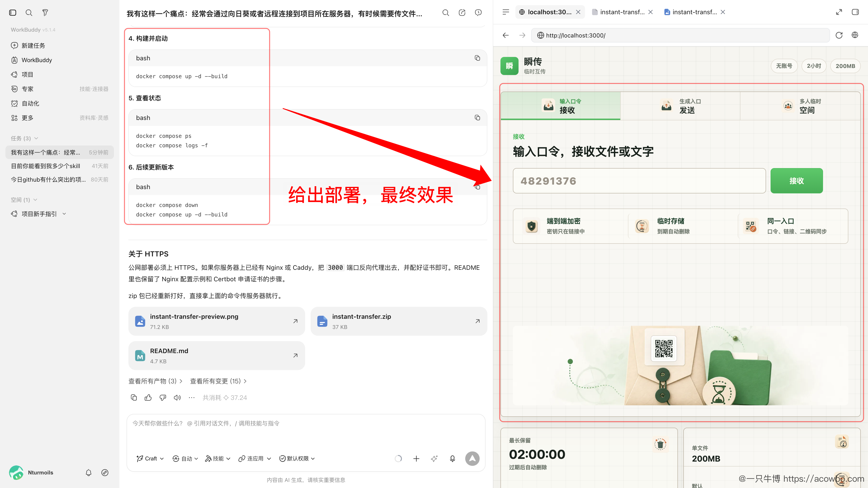Open browser panel tab list icon
Screen dimensions: 868x488
[506, 12]
